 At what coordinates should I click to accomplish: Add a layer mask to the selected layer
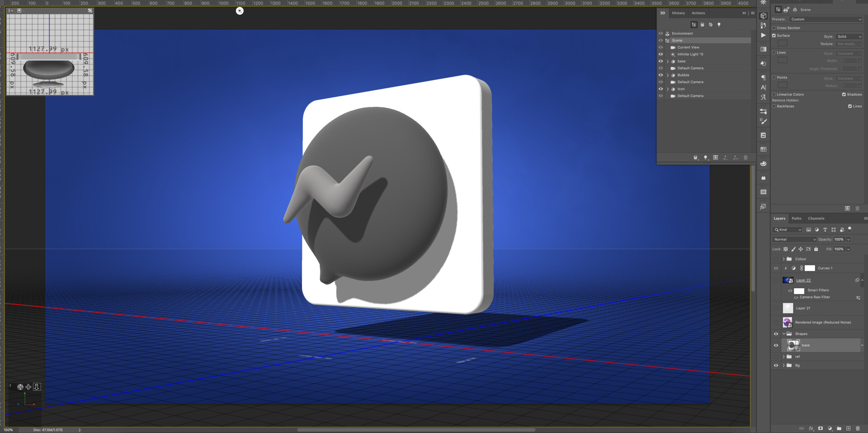click(821, 428)
